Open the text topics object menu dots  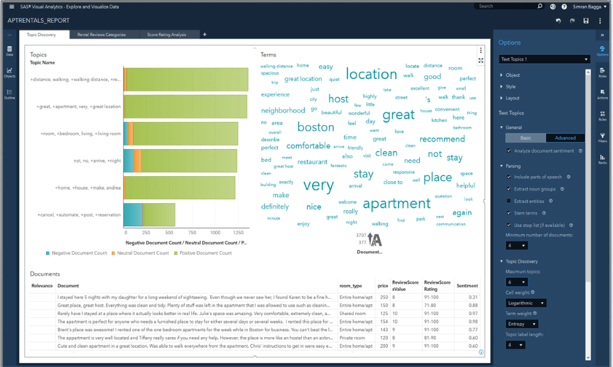coord(481,50)
